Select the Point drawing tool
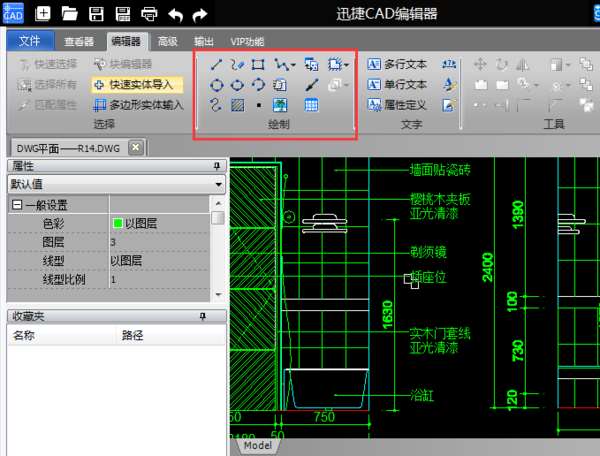This screenshot has width=600, height=456. pos(259,105)
